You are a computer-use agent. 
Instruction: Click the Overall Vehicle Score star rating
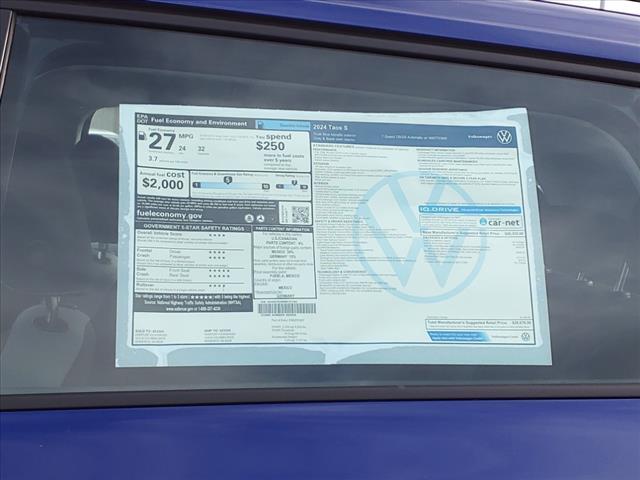217,235
